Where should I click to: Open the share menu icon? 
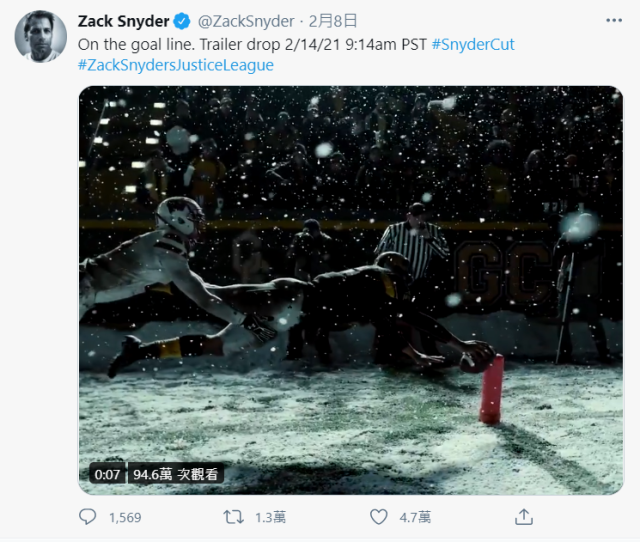tap(523, 517)
